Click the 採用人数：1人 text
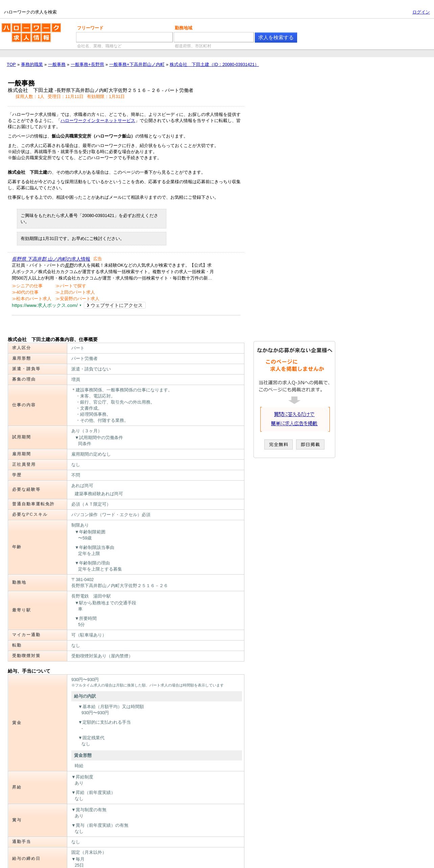The height and width of the screenshot is (868, 434). [30, 97]
